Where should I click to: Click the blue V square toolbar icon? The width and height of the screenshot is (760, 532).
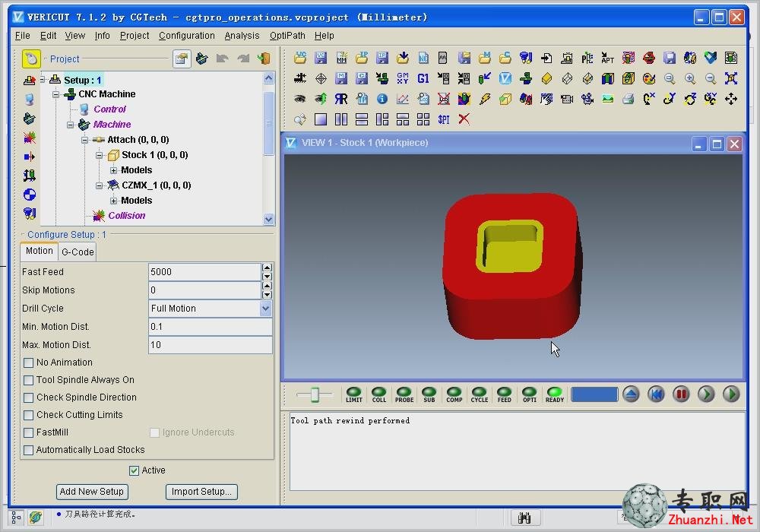[505, 78]
